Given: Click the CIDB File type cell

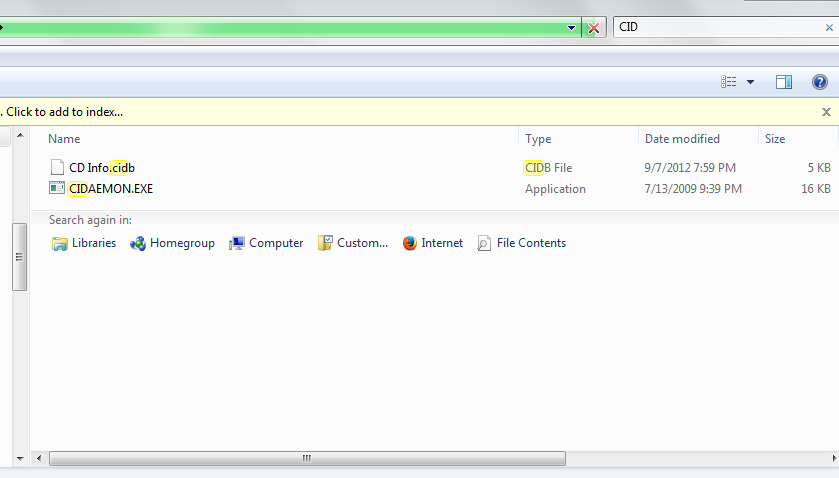Looking at the screenshot, I should pyautogui.click(x=548, y=168).
